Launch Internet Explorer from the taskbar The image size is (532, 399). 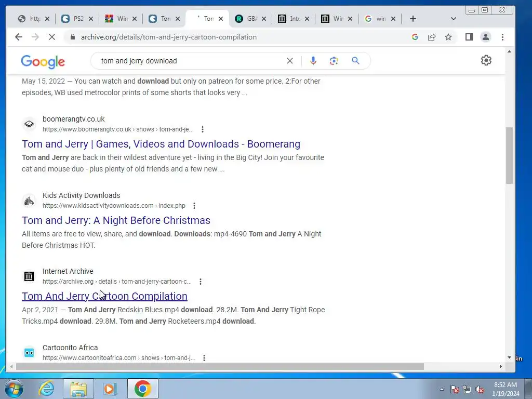pyautogui.click(x=46, y=389)
